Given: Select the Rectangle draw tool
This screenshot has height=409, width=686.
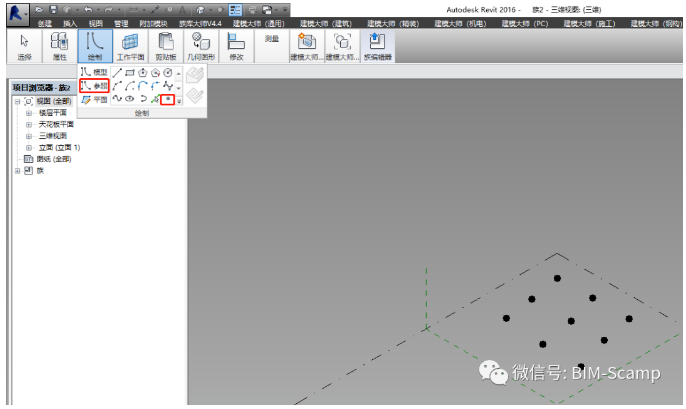Looking at the screenshot, I should click(x=131, y=73).
